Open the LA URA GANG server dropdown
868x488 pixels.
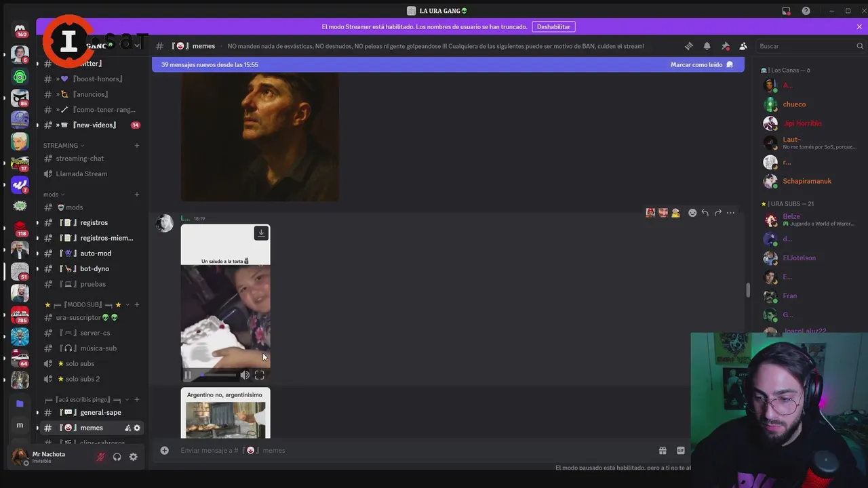(137, 45)
